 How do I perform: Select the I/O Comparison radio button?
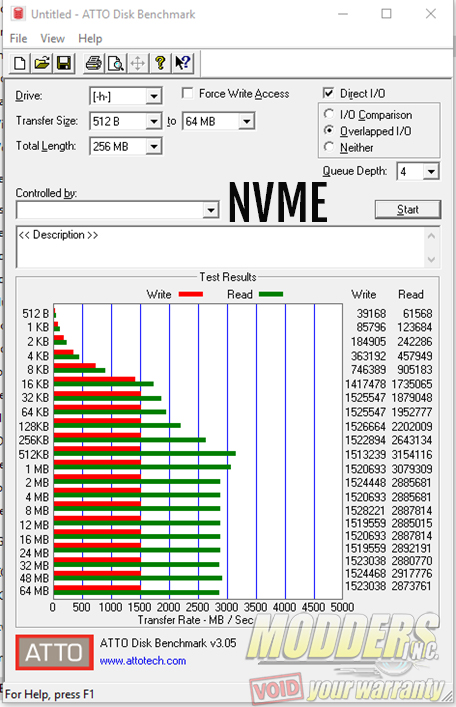coord(329,114)
